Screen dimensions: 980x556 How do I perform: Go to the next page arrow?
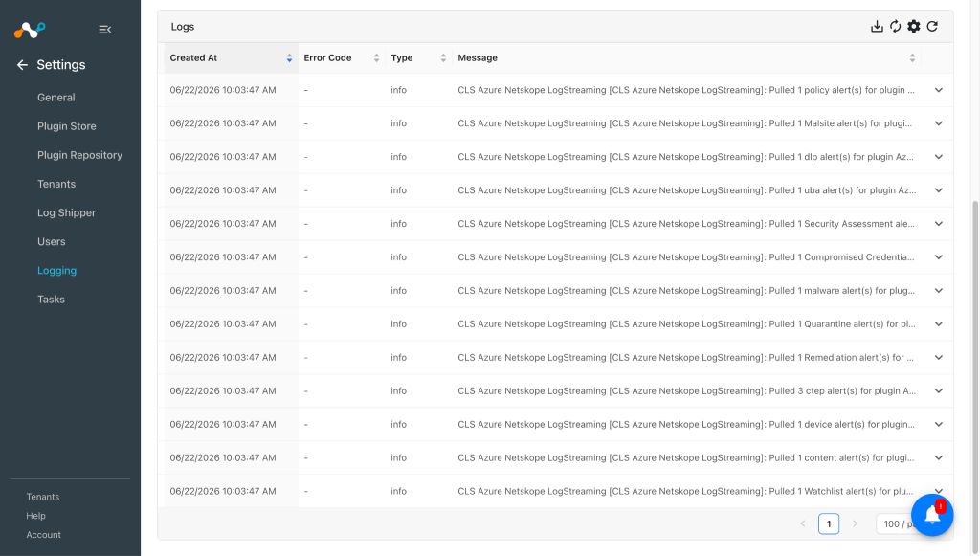tap(855, 523)
